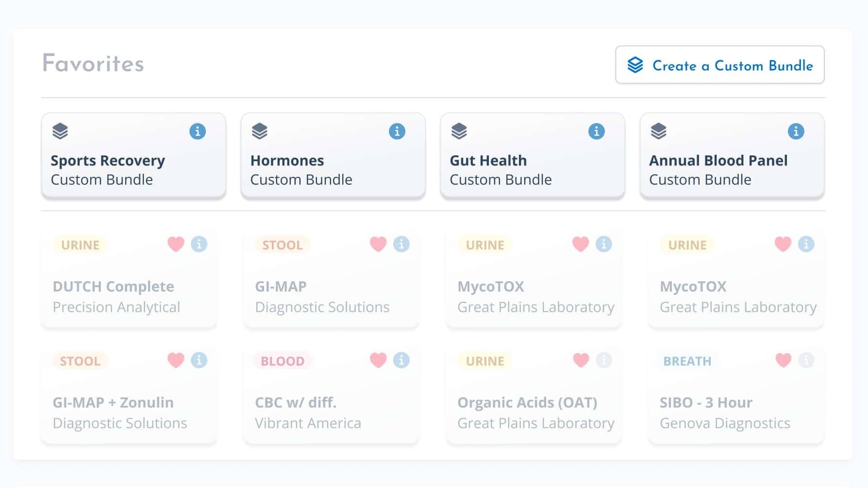Click the info icon on Annual Blood Panel bundle
868x488 pixels.
click(796, 131)
